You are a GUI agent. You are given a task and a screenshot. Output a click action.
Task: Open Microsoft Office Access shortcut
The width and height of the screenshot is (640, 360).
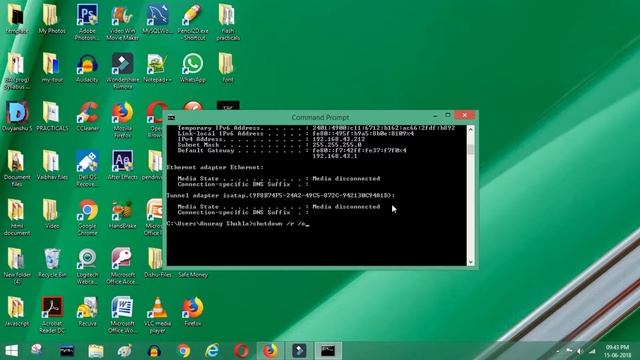tap(122, 266)
